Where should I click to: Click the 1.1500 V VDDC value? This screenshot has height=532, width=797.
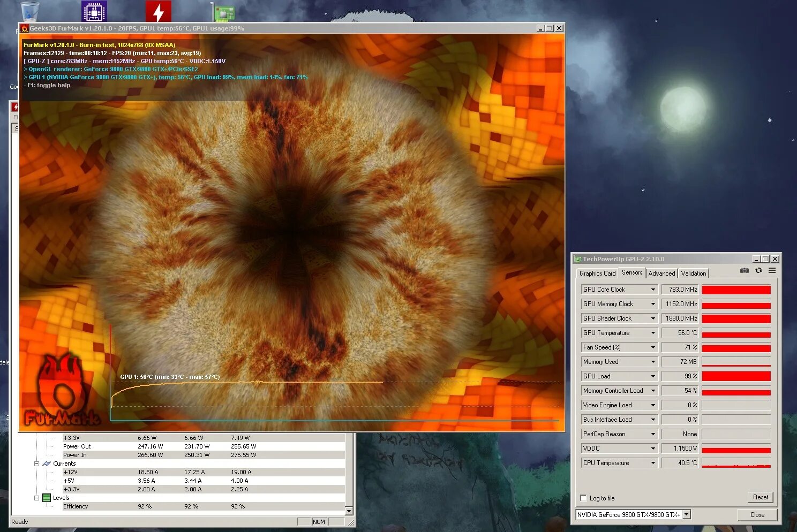click(x=680, y=449)
